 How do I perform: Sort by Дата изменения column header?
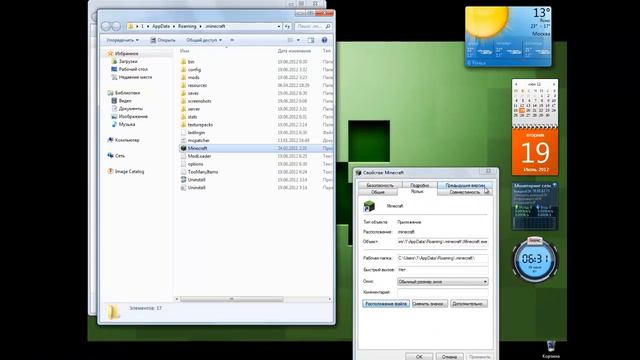pos(294,51)
